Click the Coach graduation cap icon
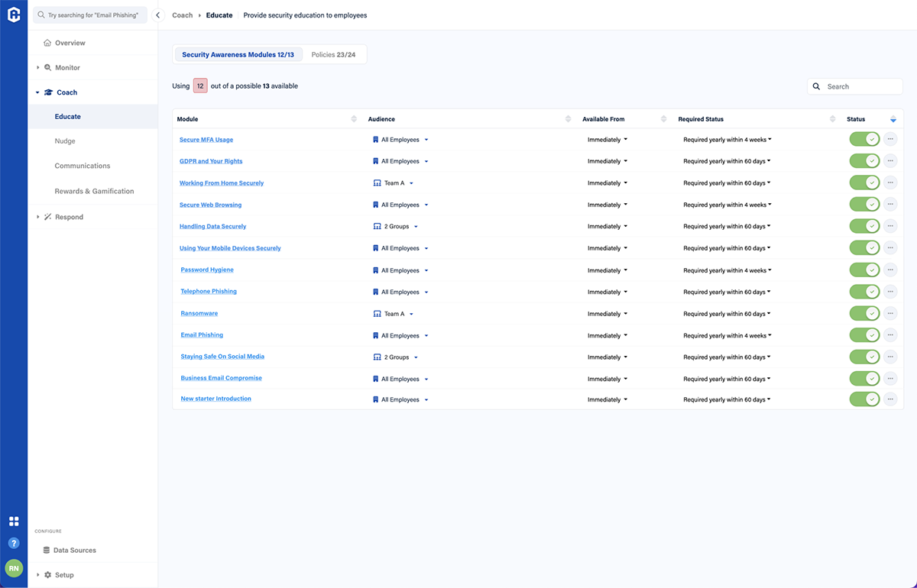Viewport: 917px width, 588px height. pyautogui.click(x=47, y=92)
